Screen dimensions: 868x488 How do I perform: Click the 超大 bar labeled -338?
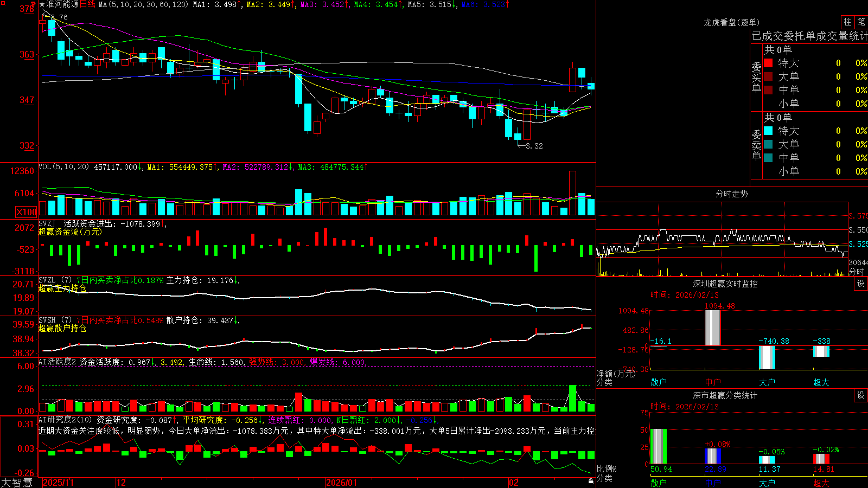pos(821,351)
